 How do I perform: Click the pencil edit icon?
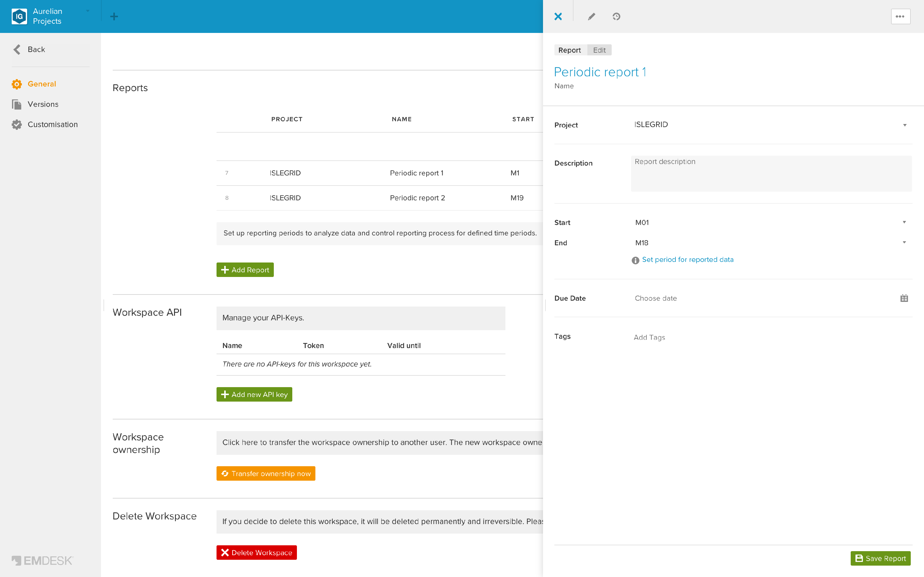(591, 16)
